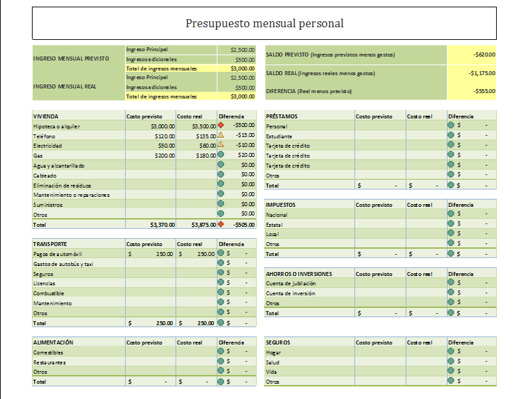Click Gas costo previsto $200.00 cell
The width and height of the screenshot is (532, 399).
(x=151, y=156)
